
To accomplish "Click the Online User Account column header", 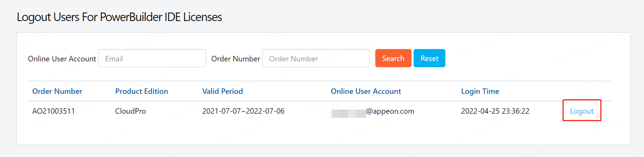I will coord(366,91).
